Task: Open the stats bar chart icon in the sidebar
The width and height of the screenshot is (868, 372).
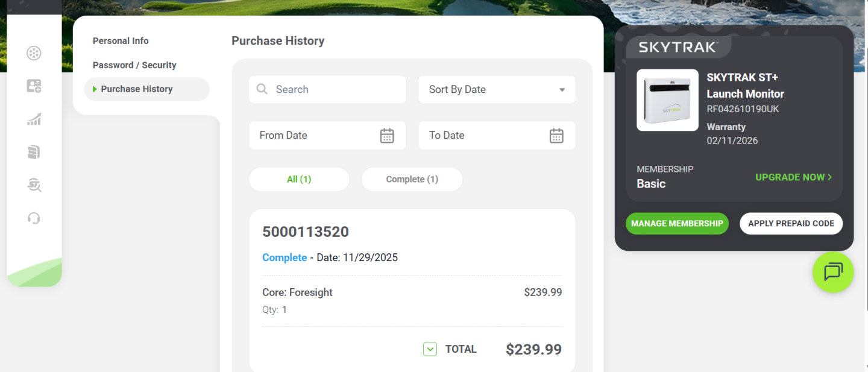Action: (x=34, y=119)
